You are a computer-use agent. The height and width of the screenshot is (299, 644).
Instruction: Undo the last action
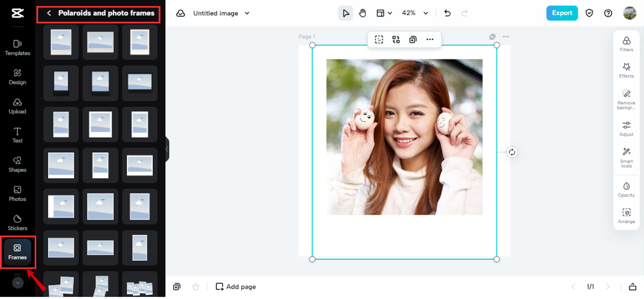pos(447,13)
